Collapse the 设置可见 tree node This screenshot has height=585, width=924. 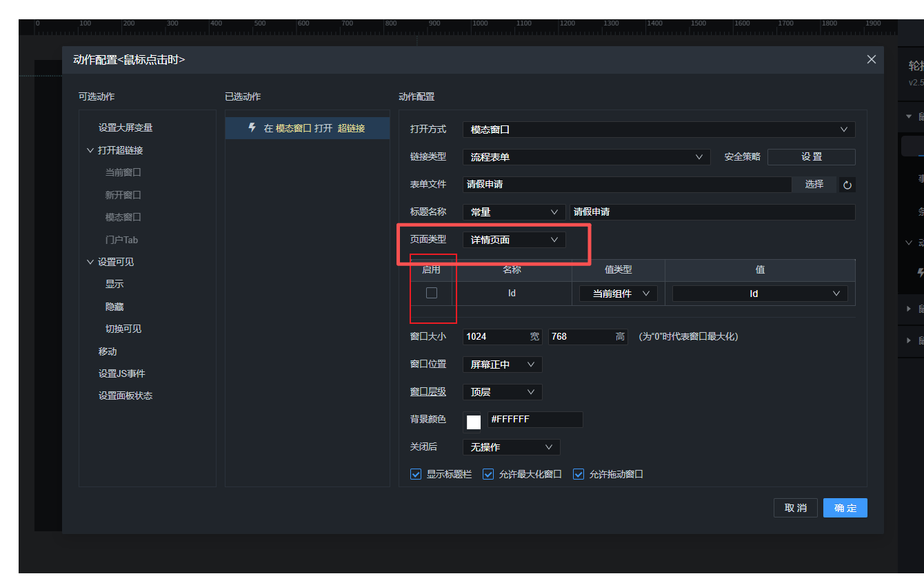[x=90, y=262]
